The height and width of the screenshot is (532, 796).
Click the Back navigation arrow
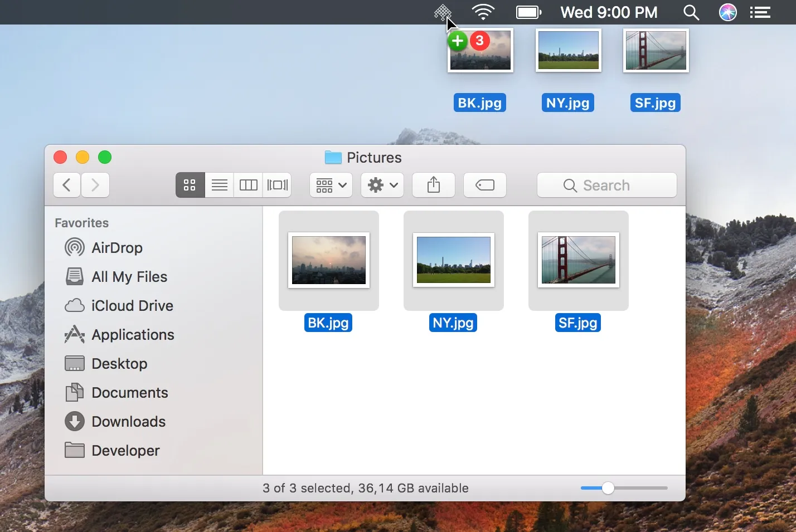(66, 185)
